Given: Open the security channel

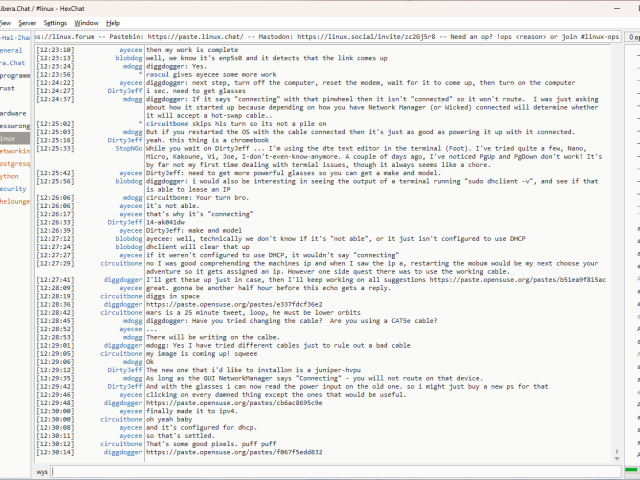Looking at the screenshot, I should 13,188.
